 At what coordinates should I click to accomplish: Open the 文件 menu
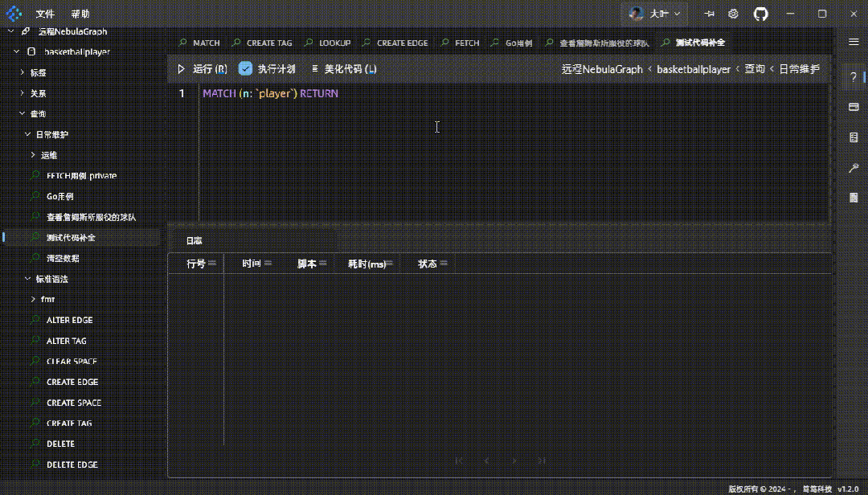tap(45, 14)
